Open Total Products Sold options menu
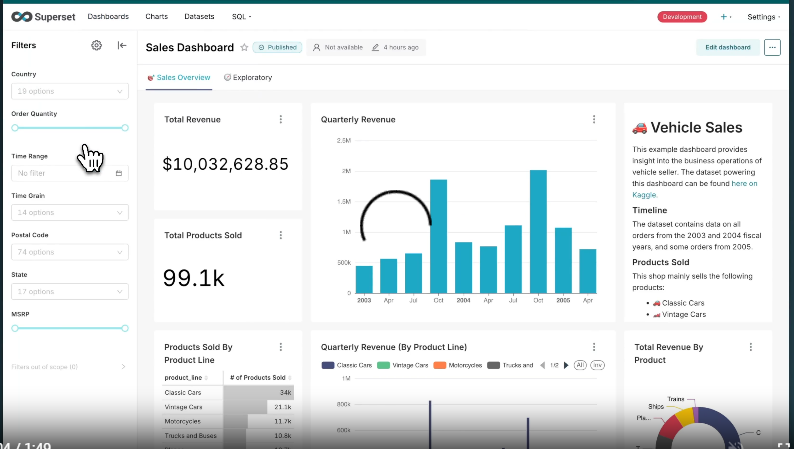Image resolution: width=794 pixels, height=449 pixels. pyautogui.click(x=281, y=235)
